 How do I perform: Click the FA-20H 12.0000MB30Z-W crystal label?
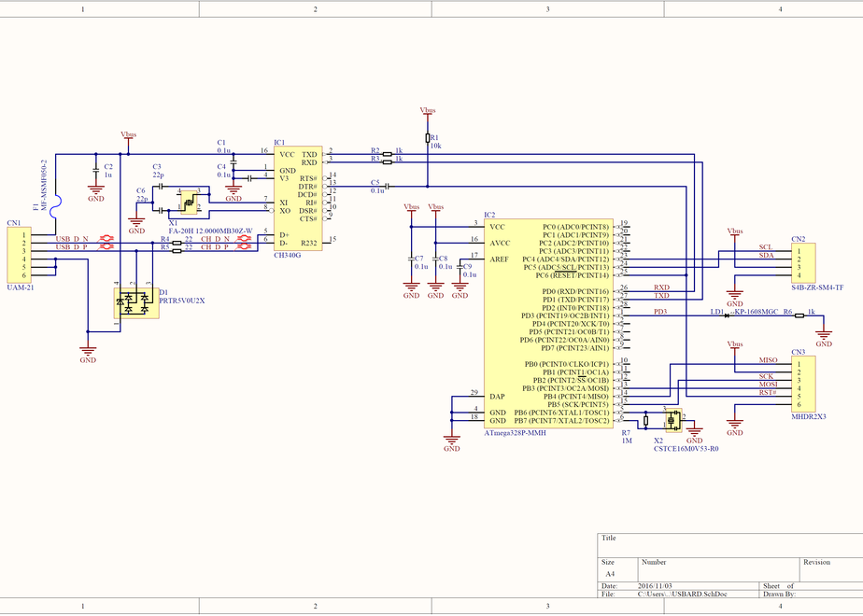coord(210,231)
